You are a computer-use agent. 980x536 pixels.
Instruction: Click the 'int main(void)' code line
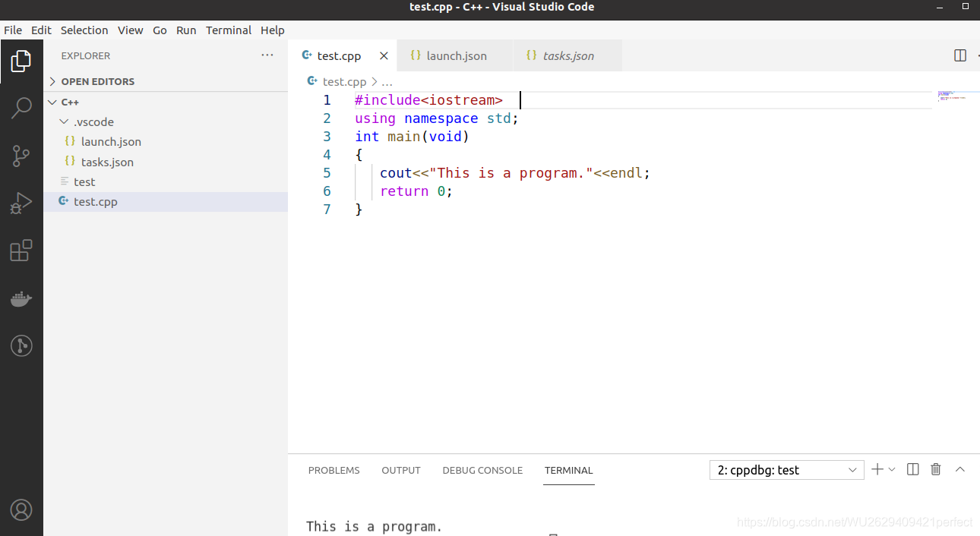(413, 137)
